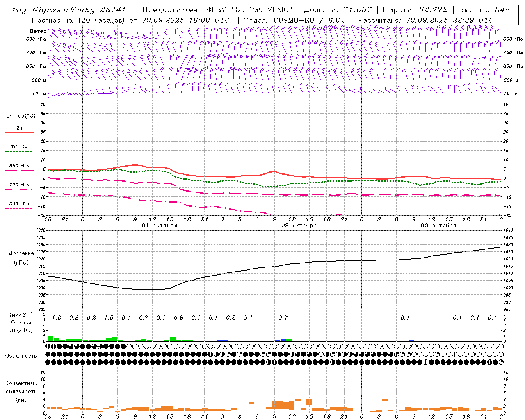Click the Тем-ра(°C) axis label
Image resolution: width=525 pixels, height=420 pixels.
click(x=19, y=116)
